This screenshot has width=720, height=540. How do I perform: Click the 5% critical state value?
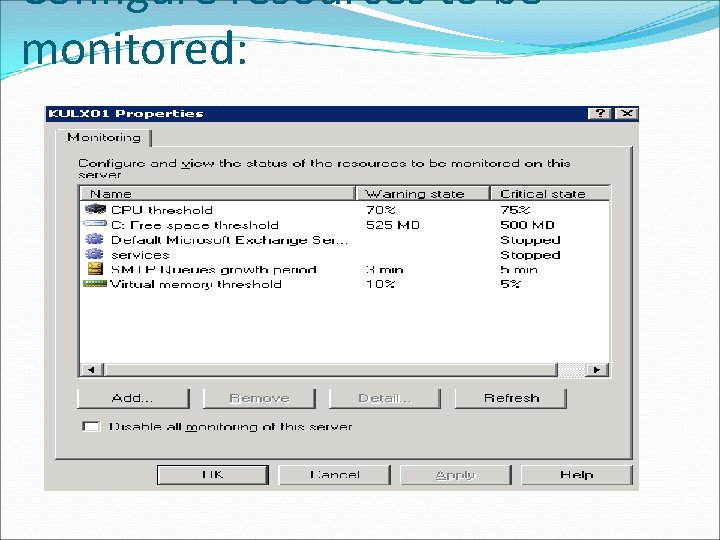[x=510, y=284]
